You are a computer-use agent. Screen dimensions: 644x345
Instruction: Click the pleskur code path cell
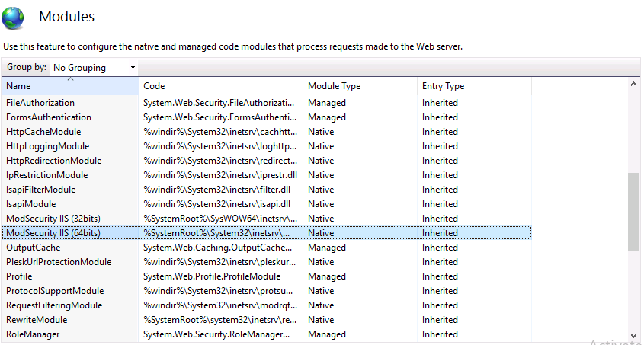[x=219, y=262]
